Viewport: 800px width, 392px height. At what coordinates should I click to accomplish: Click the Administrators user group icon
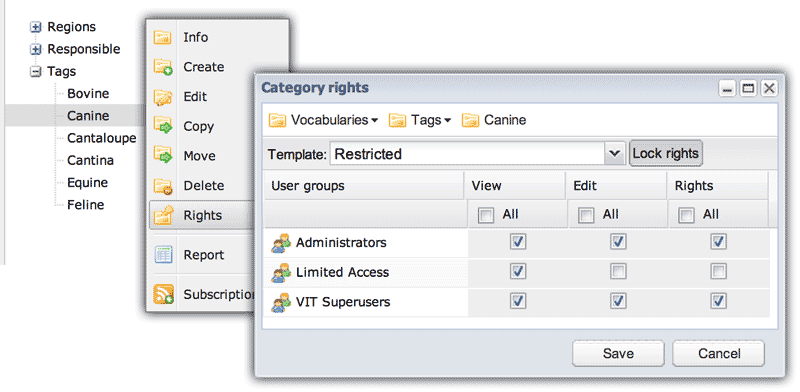coord(281,243)
